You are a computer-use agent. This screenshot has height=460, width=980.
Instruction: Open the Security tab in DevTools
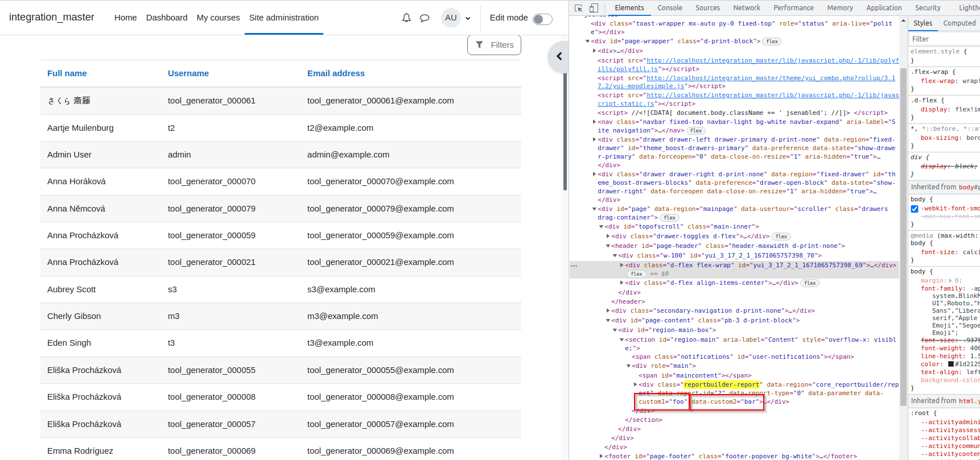[928, 8]
